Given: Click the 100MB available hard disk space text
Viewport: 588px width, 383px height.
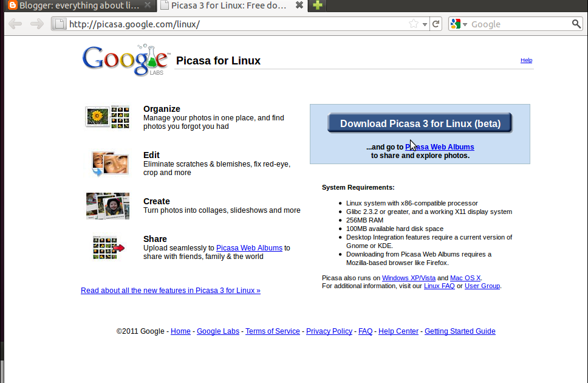Looking at the screenshot, I should [x=394, y=229].
